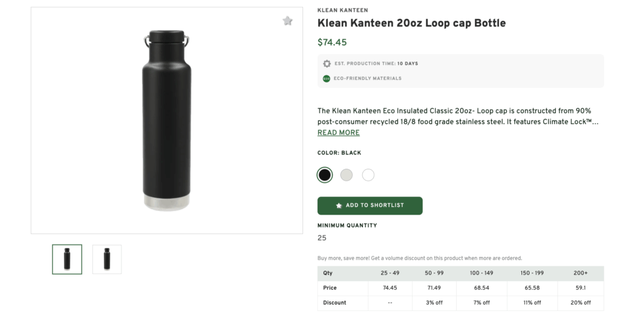This screenshot has width=644, height=316.
Task: Select the first bottle thumbnail
Action: (67, 259)
